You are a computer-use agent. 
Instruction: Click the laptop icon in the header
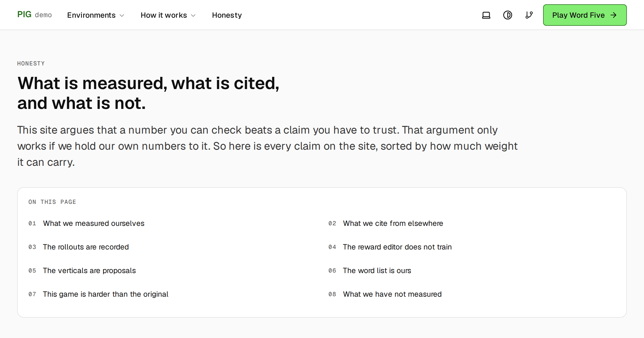point(486,15)
